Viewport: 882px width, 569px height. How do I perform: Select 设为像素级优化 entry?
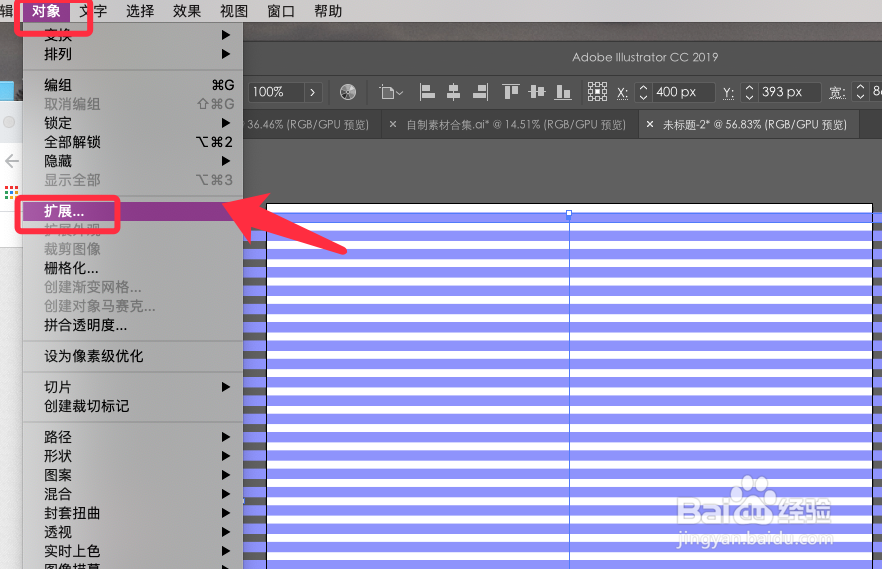133,356
